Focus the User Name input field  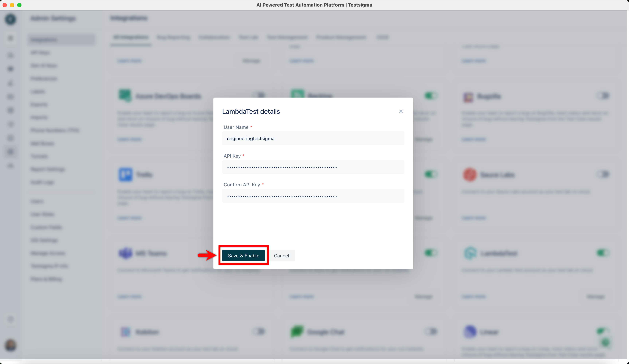coord(313,138)
